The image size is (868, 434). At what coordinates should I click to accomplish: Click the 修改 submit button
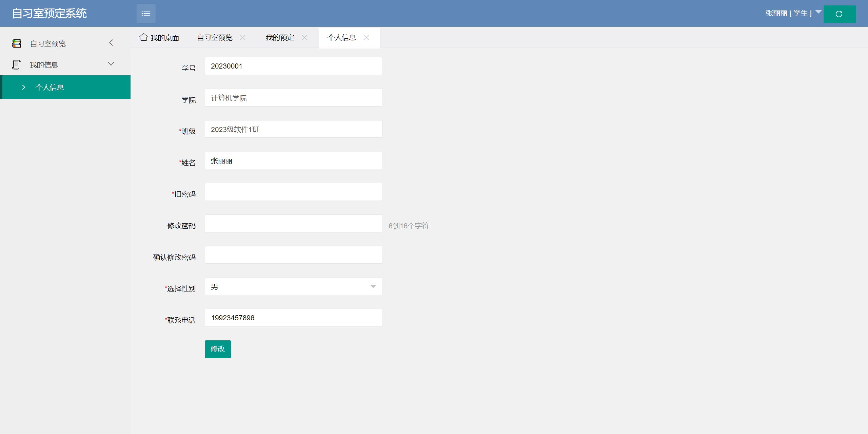click(x=218, y=349)
